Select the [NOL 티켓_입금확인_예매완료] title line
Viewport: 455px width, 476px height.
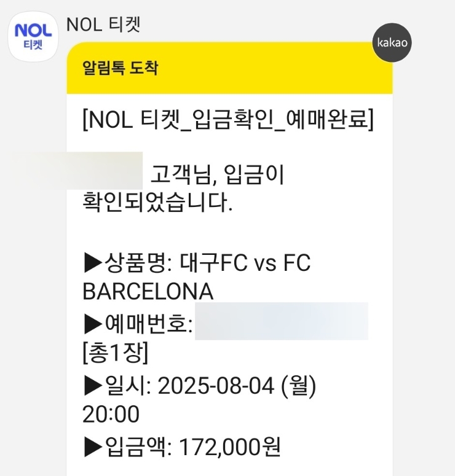pyautogui.click(x=228, y=119)
